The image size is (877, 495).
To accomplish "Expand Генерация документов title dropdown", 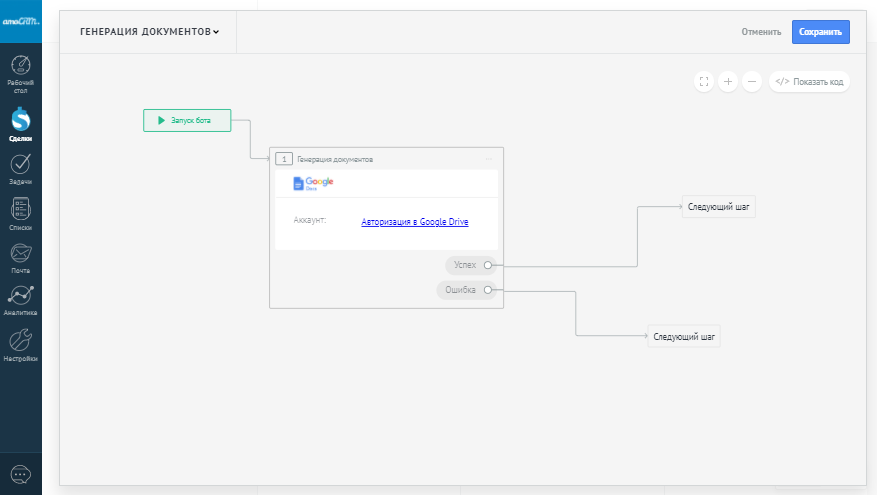I will tap(149, 32).
